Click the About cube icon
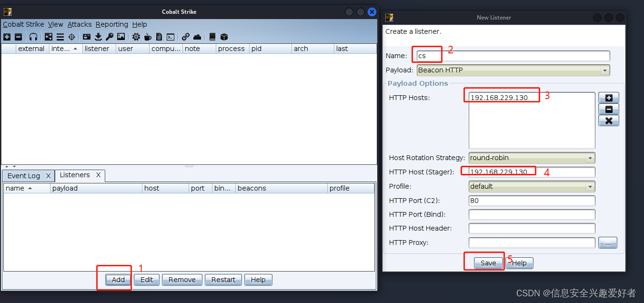This screenshot has height=303, width=644. coord(224,37)
